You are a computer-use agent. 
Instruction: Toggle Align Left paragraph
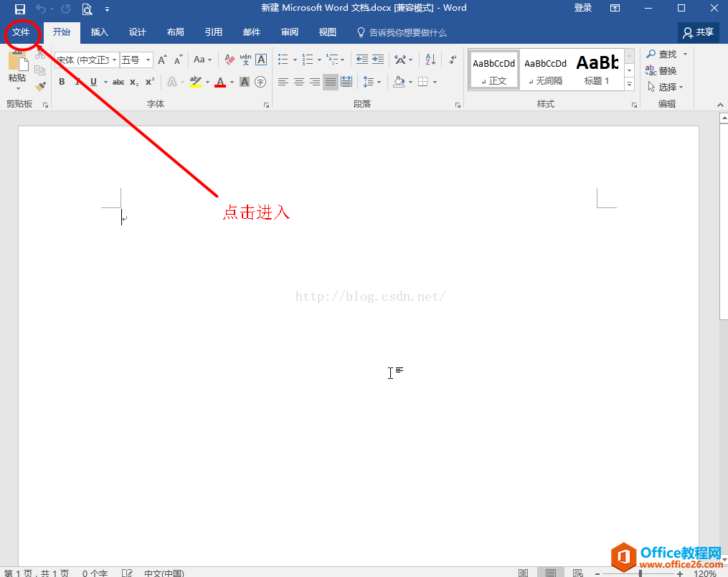tap(283, 83)
